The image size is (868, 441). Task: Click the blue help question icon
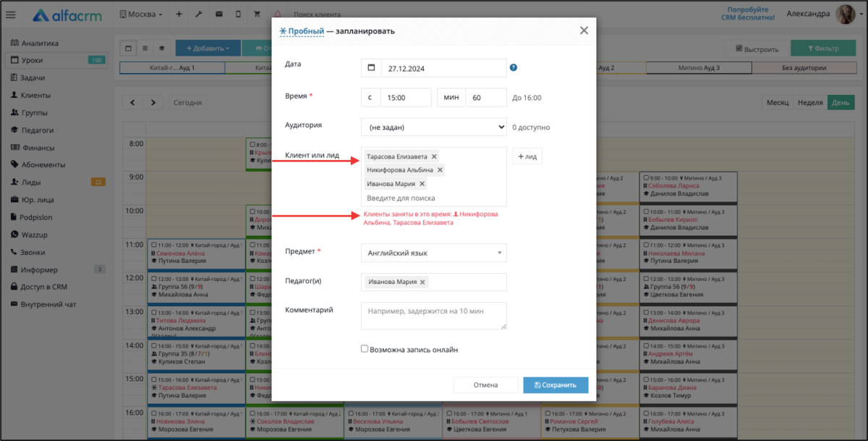514,67
